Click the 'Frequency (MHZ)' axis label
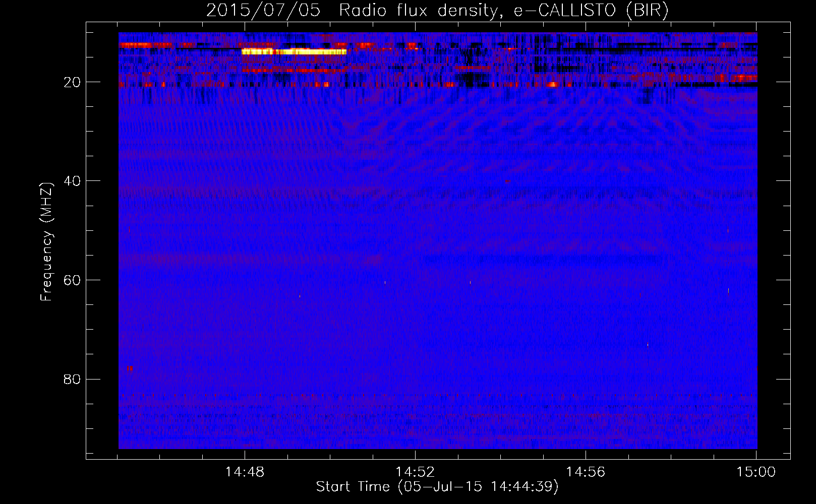 pyautogui.click(x=46, y=242)
